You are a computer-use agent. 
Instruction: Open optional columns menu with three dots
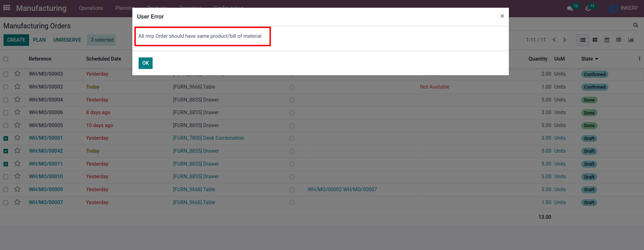[639, 59]
